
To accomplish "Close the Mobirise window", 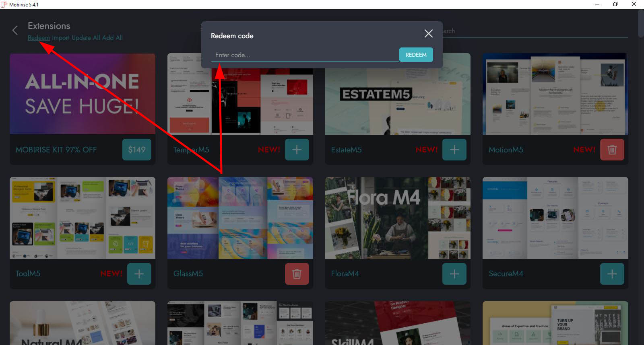I will (x=634, y=4).
